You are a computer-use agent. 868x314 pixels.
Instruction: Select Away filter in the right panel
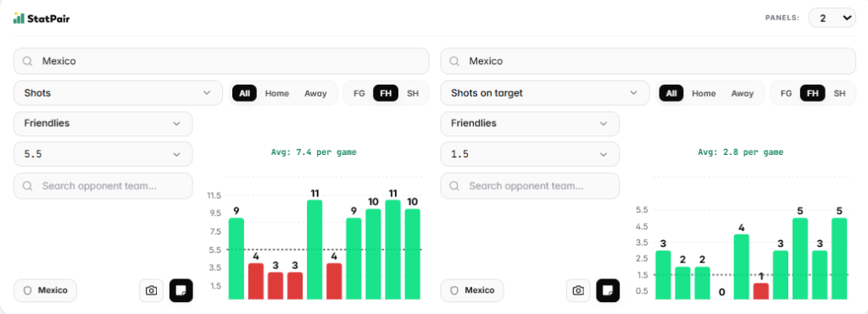743,93
